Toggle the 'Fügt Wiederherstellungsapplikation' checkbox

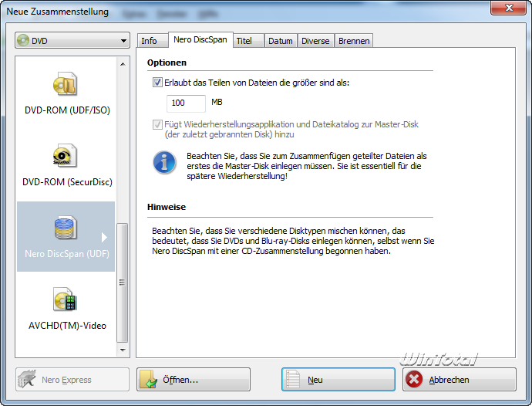click(157, 124)
